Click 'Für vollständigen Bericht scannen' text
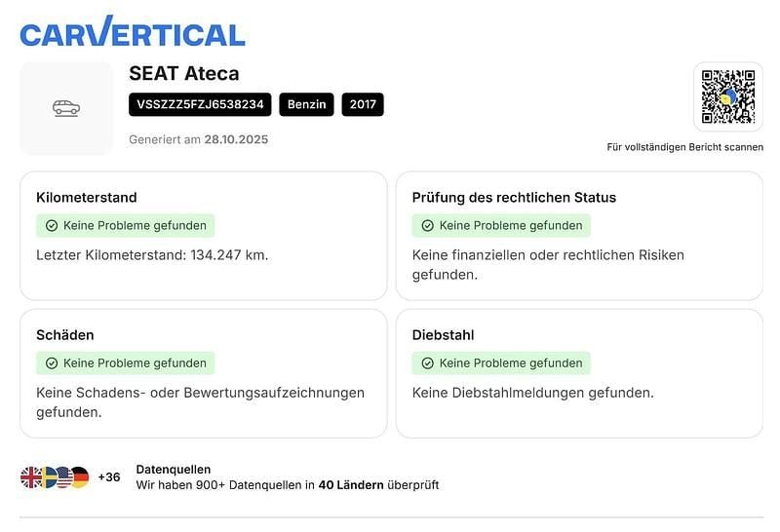Viewport: 780px width, 532px height. click(x=684, y=147)
